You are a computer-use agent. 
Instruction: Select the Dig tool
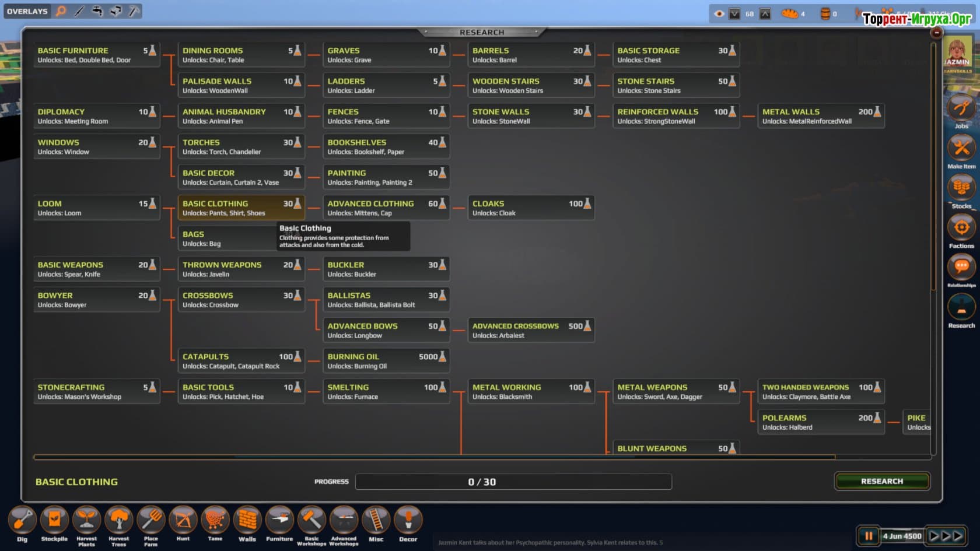tap(22, 520)
